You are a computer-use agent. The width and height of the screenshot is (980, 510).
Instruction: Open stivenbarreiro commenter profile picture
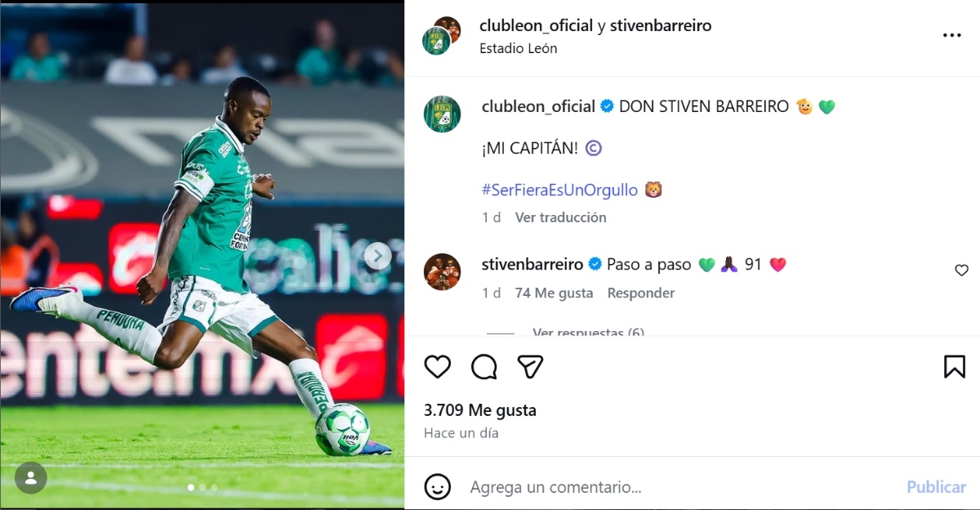pos(442,271)
